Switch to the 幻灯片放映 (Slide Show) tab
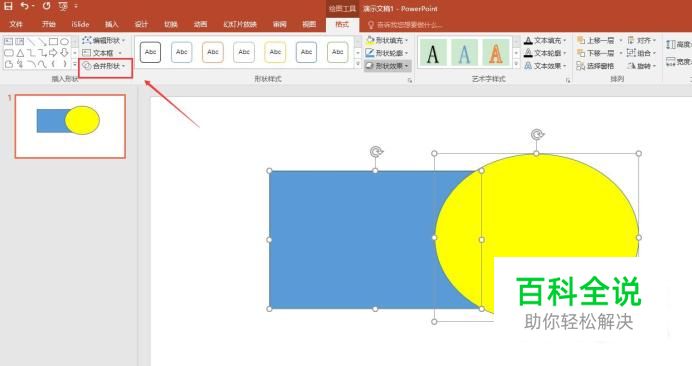Screen dimensions: 692x366 [x=240, y=24]
